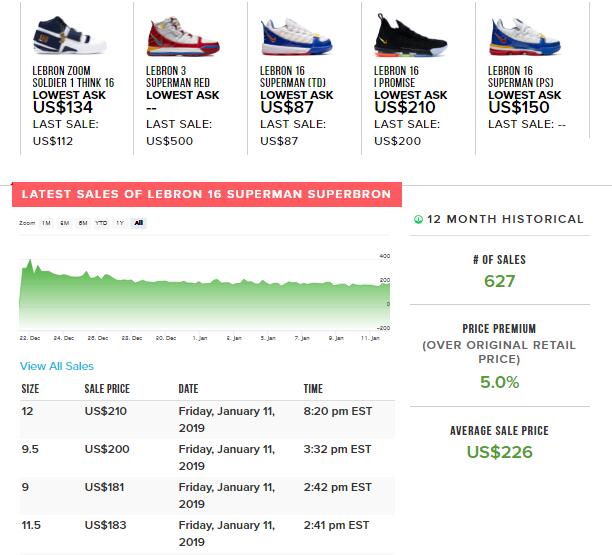
Task: Select the LeBron 16 I Promise shoe image
Action: coord(404,36)
